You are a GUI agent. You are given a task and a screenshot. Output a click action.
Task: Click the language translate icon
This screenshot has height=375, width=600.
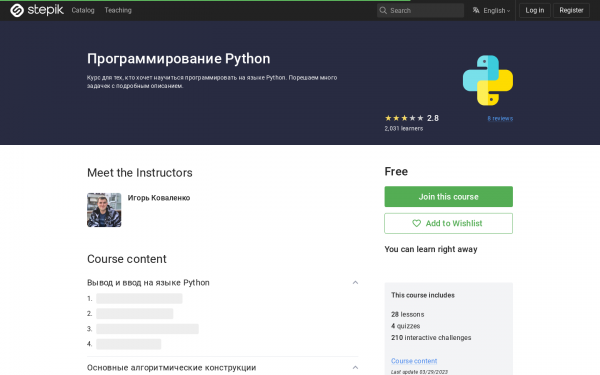[x=476, y=10]
